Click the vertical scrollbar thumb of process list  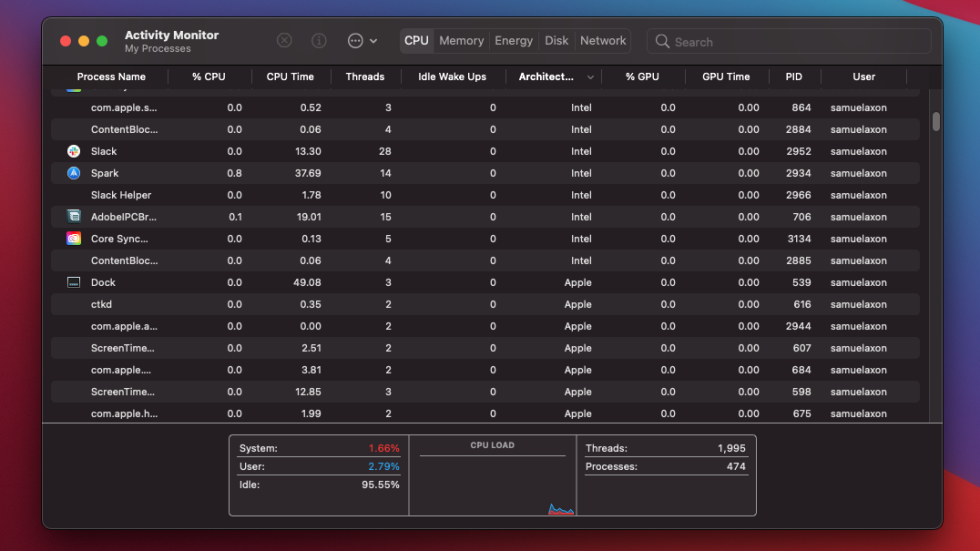936,121
